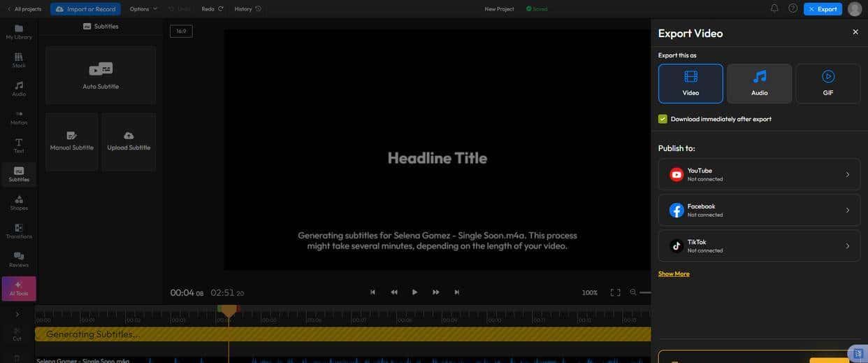Click the Auto Subtitle card

click(x=101, y=76)
